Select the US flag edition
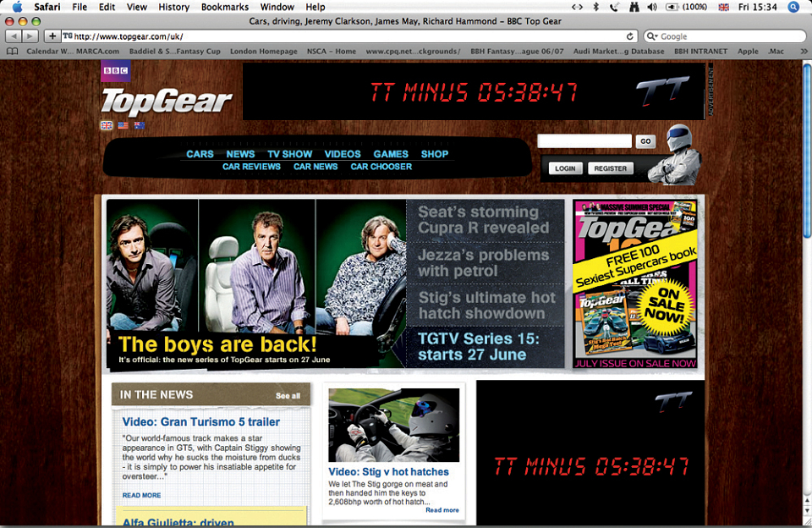Image resolution: width=812 pixels, height=528 pixels. click(x=123, y=125)
